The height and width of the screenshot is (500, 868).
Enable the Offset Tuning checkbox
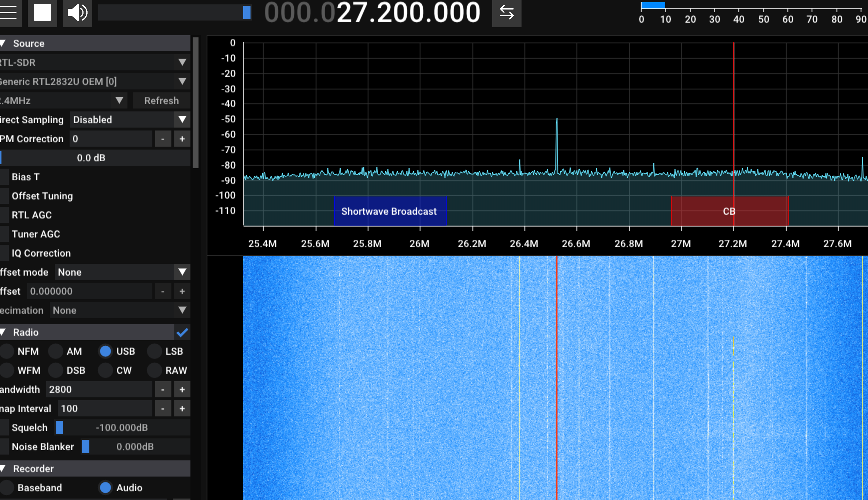[x=4, y=196]
